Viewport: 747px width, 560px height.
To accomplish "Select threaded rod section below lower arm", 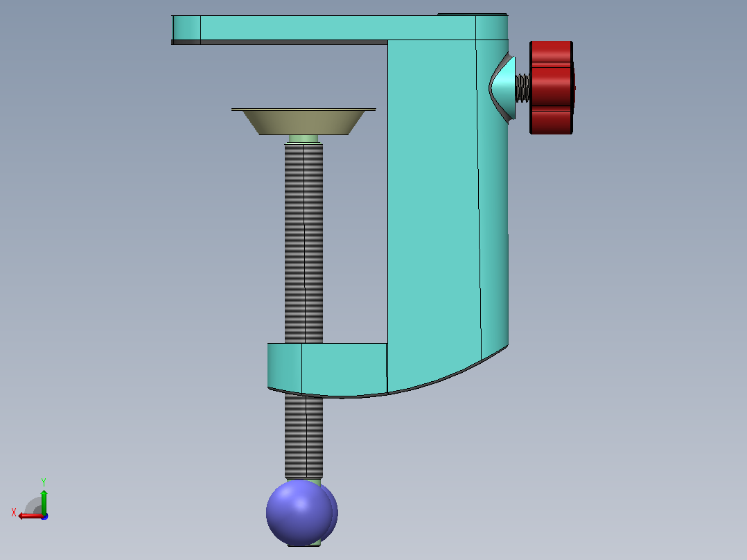I will point(304,436).
